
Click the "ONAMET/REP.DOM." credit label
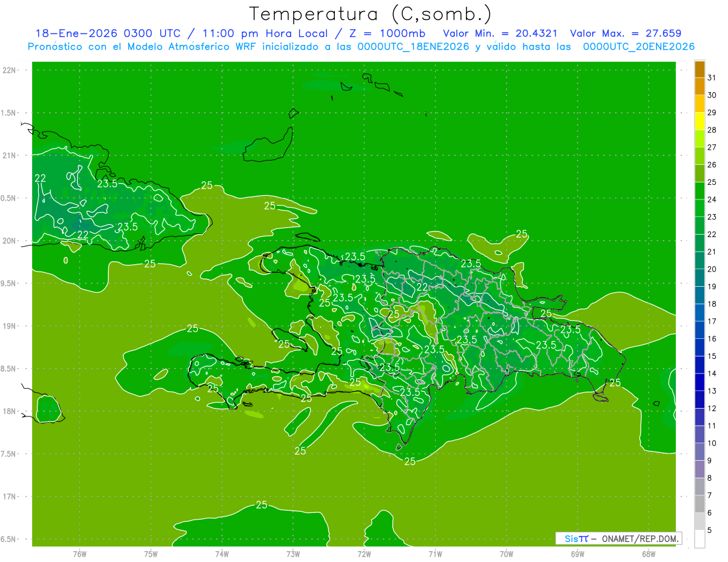click(641, 538)
